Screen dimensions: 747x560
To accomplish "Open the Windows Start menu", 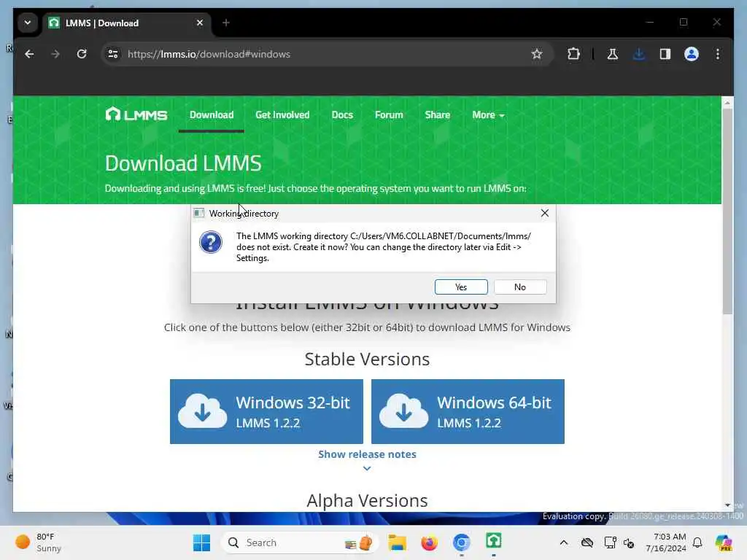I will click(x=201, y=542).
